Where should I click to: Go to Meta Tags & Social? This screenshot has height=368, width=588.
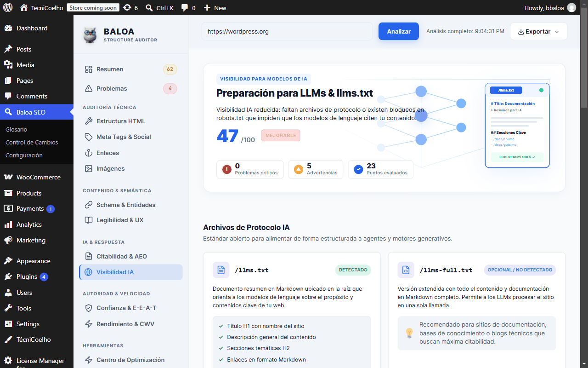click(131, 137)
